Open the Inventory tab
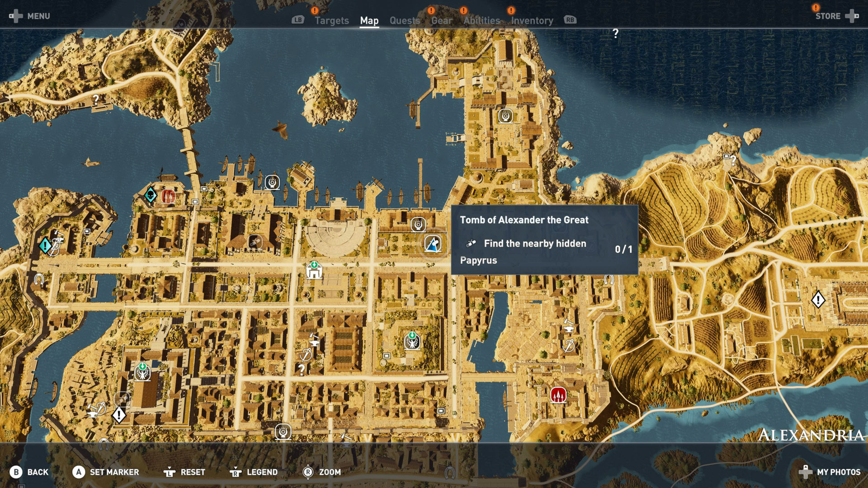The image size is (868, 488). click(532, 20)
